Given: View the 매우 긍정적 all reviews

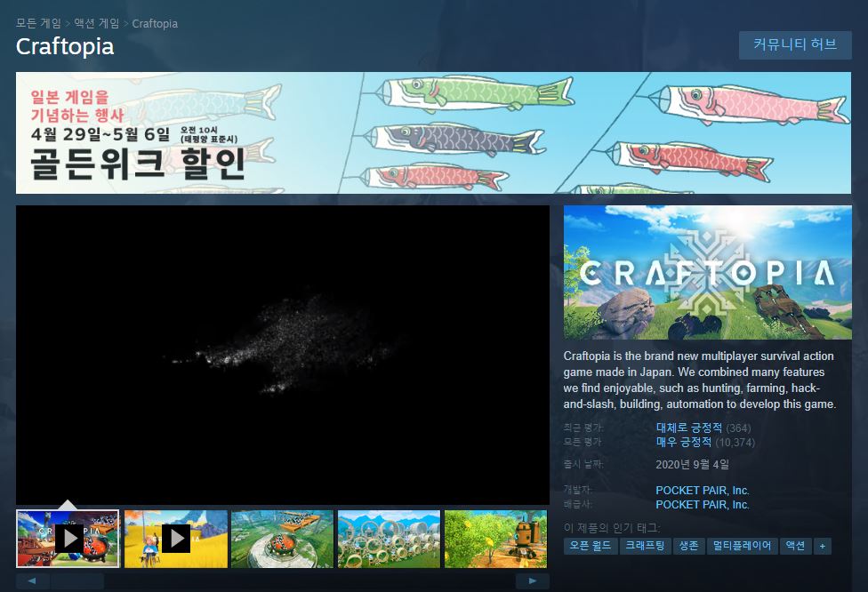Looking at the screenshot, I should click(683, 442).
